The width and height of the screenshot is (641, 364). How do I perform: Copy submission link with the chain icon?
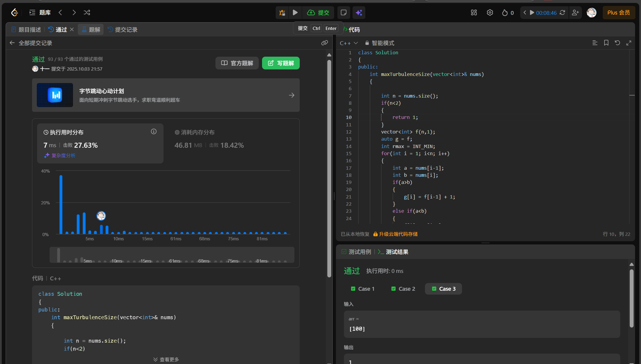pos(324,43)
